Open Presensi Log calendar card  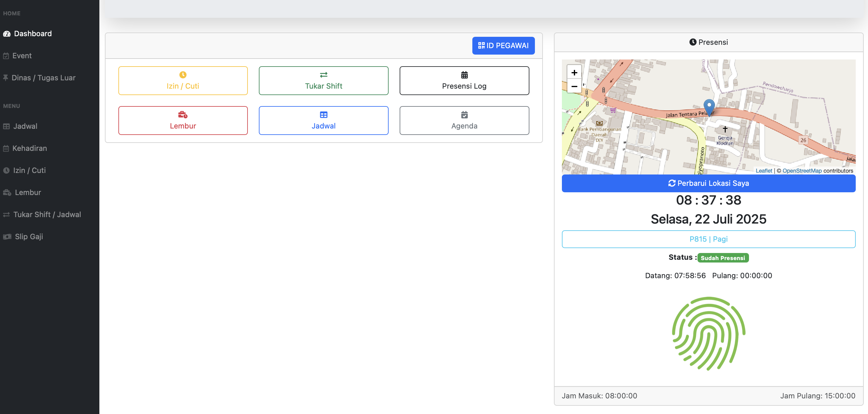tap(464, 81)
